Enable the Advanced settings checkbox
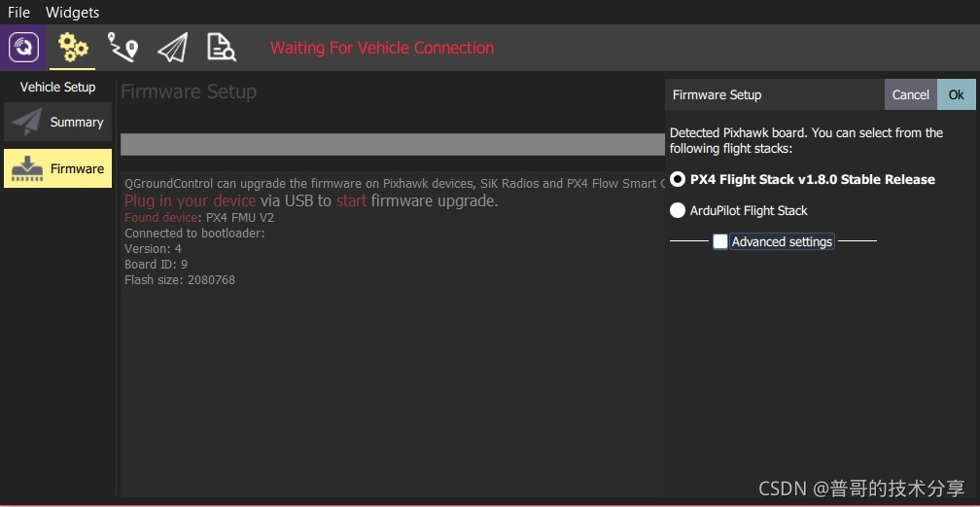 720,241
